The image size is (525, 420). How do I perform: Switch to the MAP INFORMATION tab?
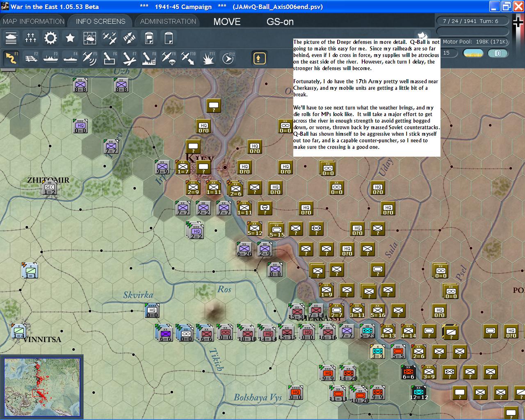pos(34,21)
